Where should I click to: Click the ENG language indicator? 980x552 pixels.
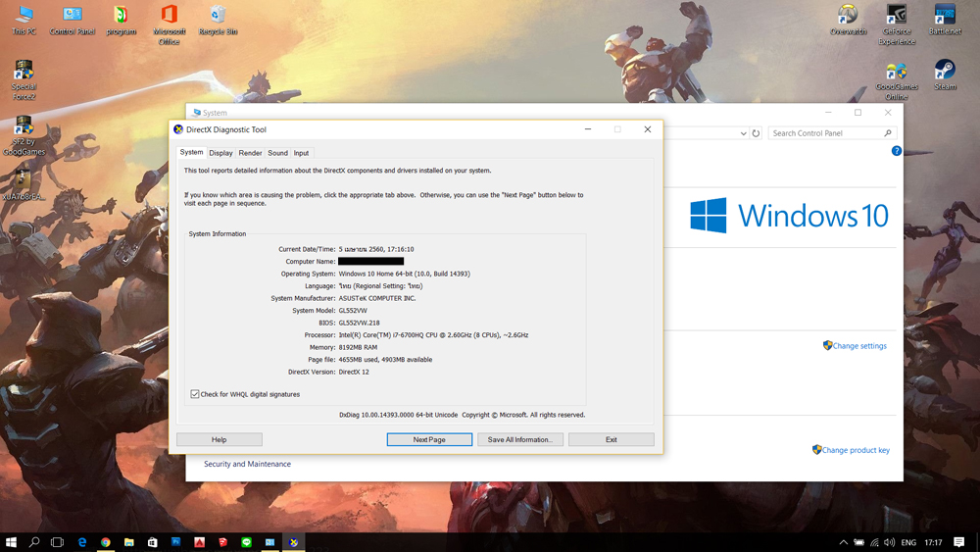click(908, 542)
